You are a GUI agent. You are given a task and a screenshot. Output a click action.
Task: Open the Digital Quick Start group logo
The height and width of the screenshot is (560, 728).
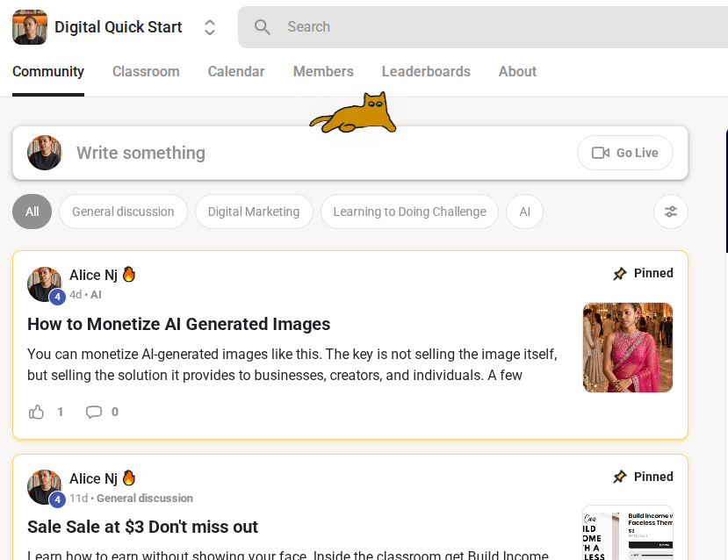[x=30, y=27]
